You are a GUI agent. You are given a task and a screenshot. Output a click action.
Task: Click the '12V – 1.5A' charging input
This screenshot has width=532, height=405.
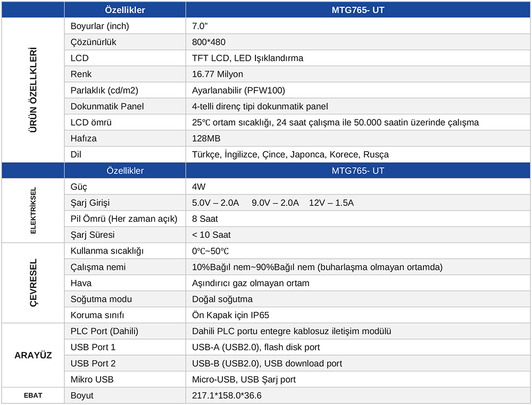tap(331, 203)
